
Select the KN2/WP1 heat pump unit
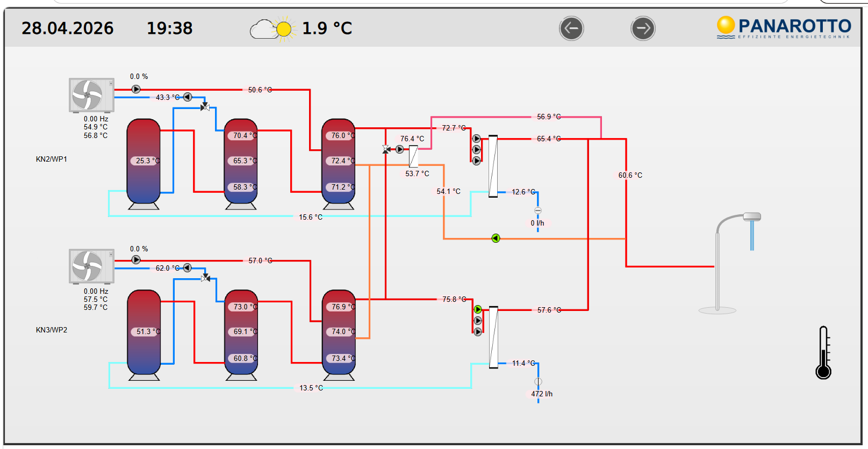tap(91, 95)
